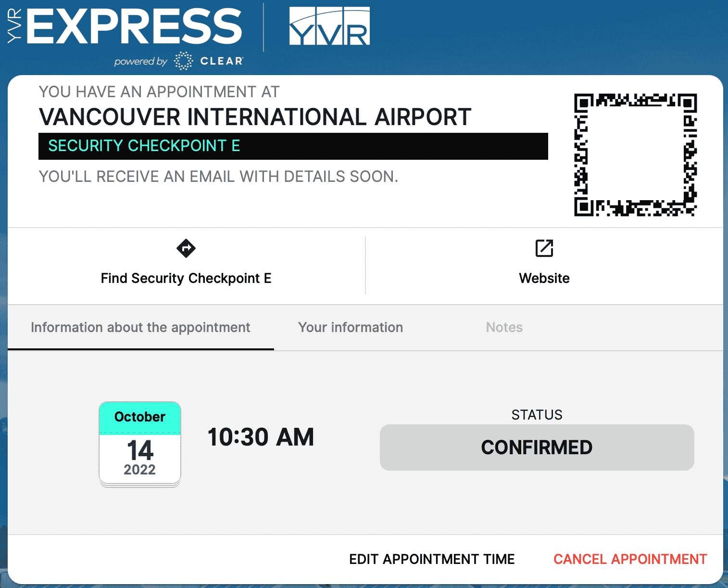Click the Security Checkpoint E black banner

point(293,146)
